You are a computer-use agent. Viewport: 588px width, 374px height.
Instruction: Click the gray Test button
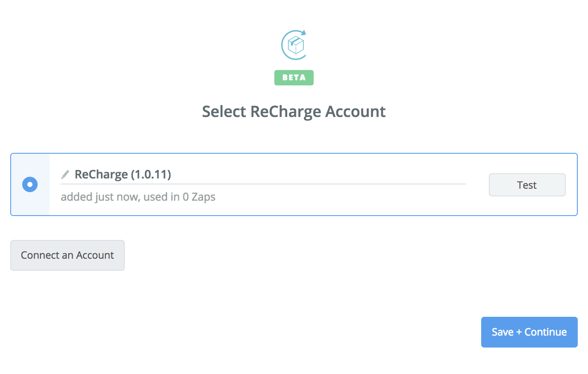click(x=527, y=185)
